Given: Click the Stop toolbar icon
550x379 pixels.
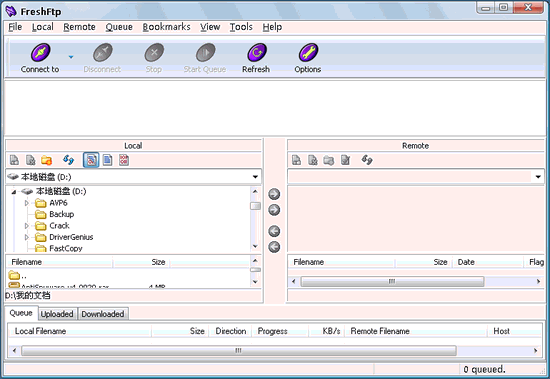Looking at the screenshot, I should point(154,53).
